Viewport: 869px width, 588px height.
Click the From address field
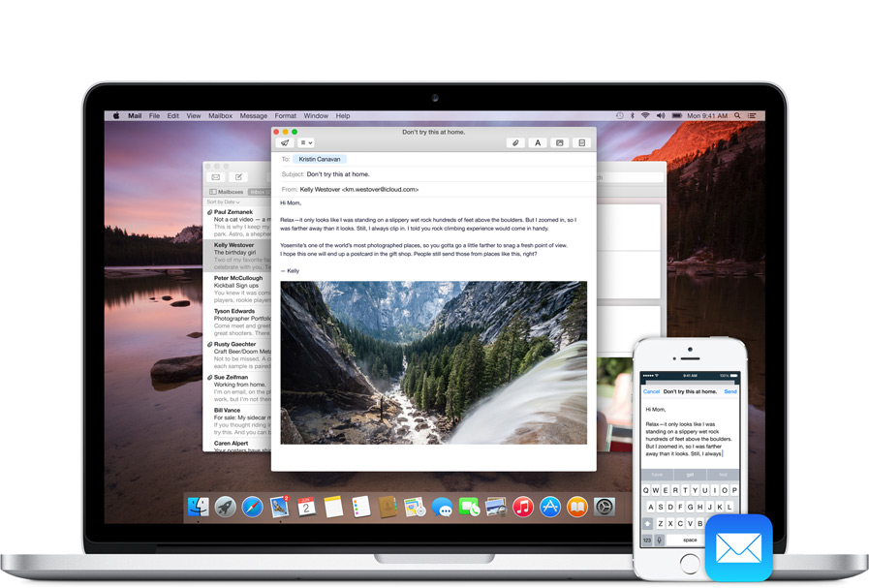point(434,189)
